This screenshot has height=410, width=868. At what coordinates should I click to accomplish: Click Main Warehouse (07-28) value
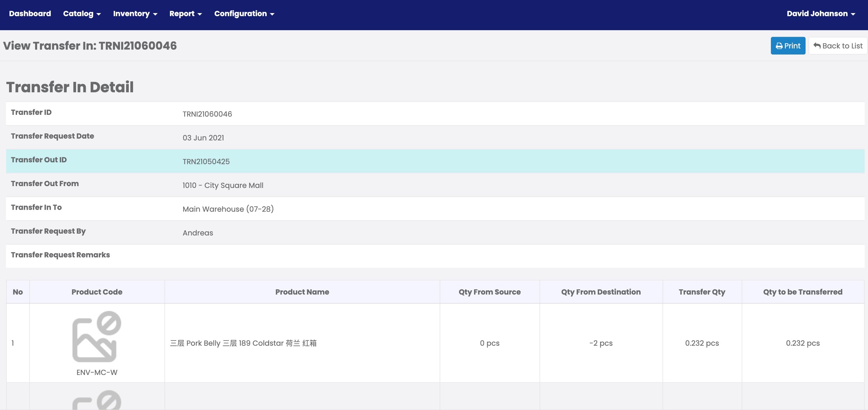(228, 209)
